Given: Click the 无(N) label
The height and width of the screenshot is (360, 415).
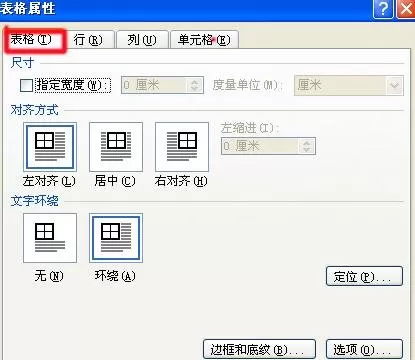Looking at the screenshot, I should coord(49,276).
